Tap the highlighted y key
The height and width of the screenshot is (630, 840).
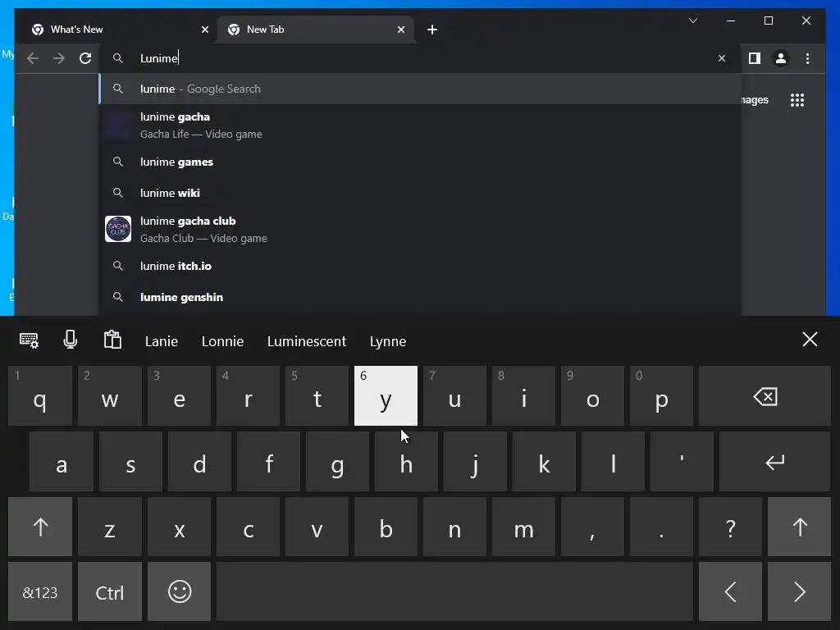(386, 396)
